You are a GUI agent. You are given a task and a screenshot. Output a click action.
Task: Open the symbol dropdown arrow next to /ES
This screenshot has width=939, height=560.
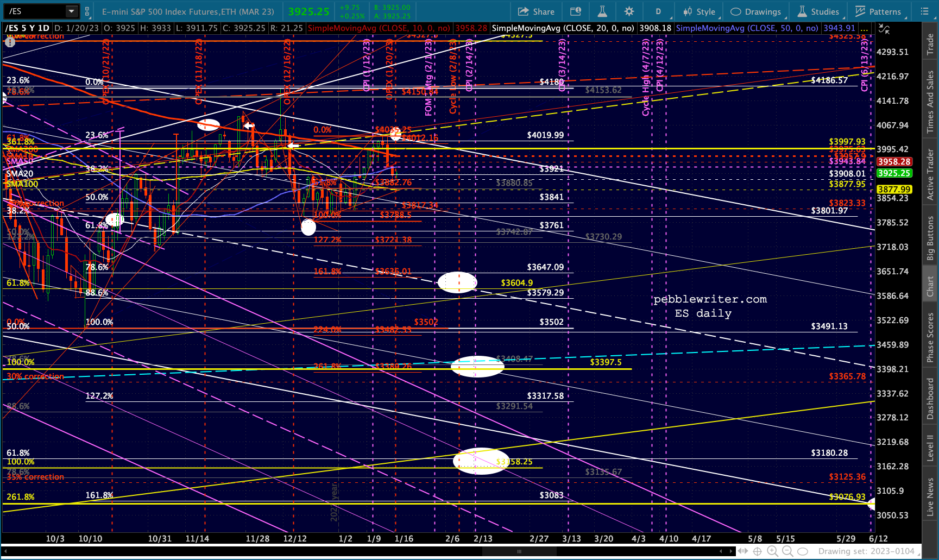click(x=72, y=11)
